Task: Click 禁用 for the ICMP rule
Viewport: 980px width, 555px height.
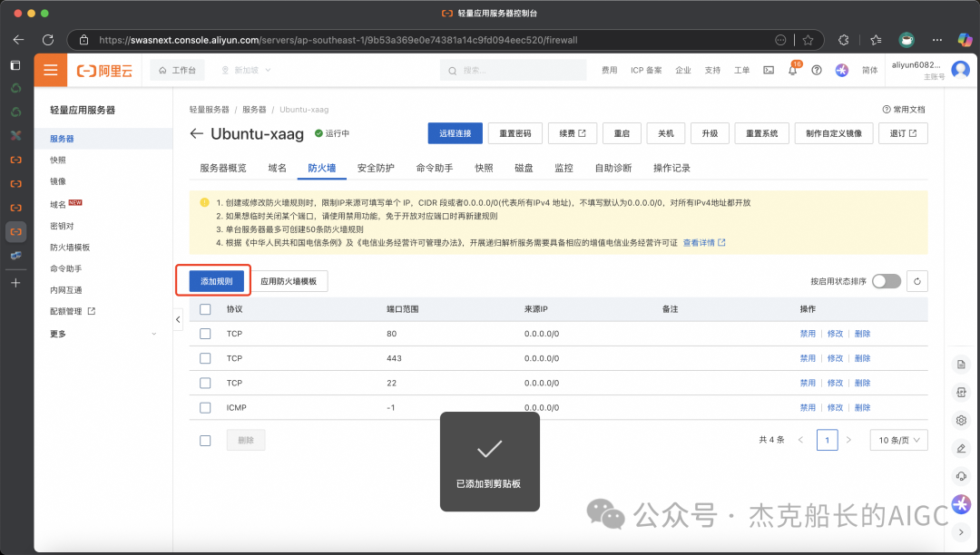Action: click(808, 408)
